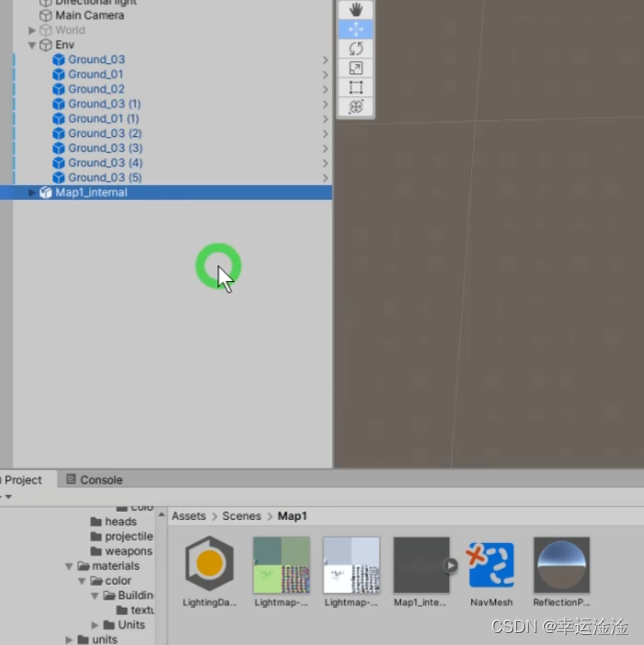
Task: Select the white Lightmap asset thumbnail
Action: click(x=351, y=565)
